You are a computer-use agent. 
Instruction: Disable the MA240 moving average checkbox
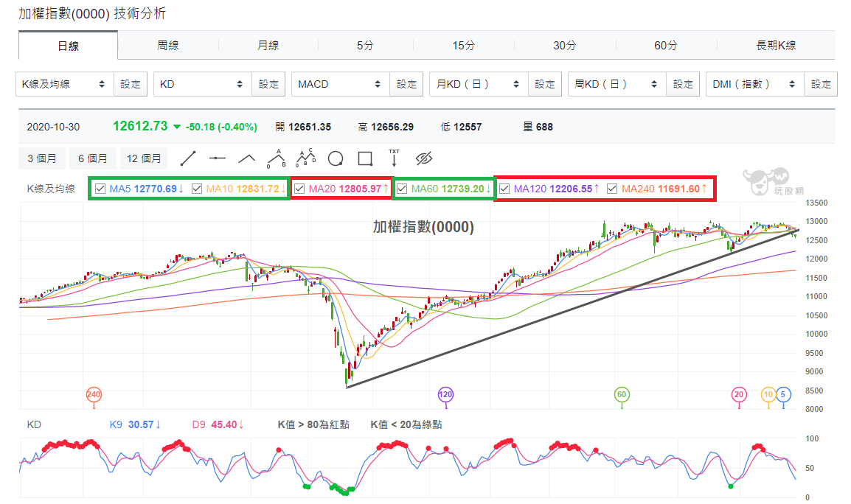click(x=612, y=189)
